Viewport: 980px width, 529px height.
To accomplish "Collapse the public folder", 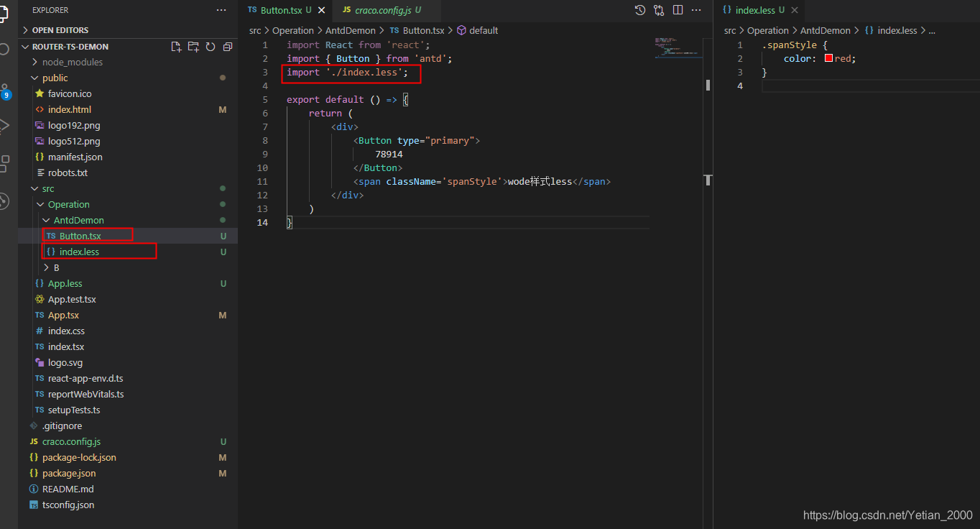I will point(55,78).
